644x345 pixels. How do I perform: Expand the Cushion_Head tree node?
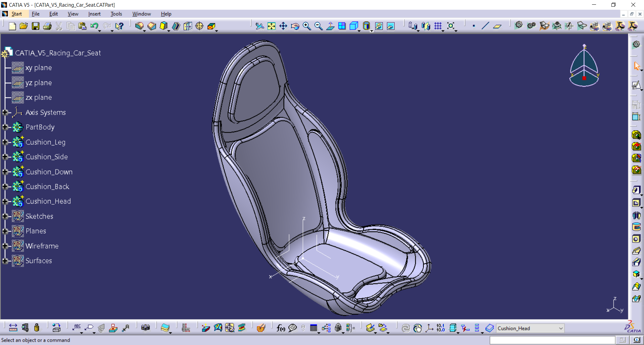pyautogui.click(x=5, y=201)
